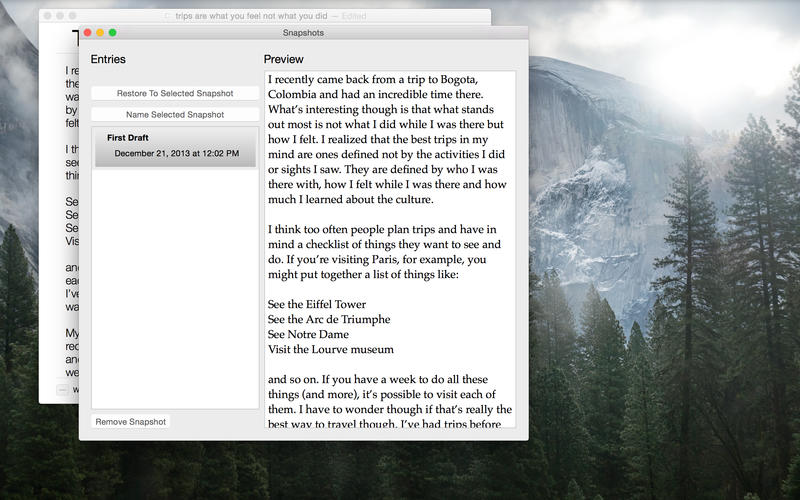Click the gray minimize button of document window
Screen dimensions: 800x500
coord(60,17)
